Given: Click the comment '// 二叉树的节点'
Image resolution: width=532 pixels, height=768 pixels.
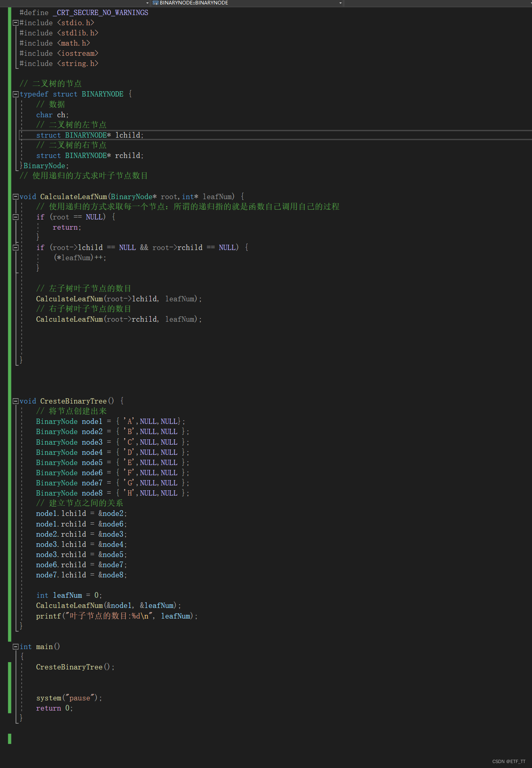Looking at the screenshot, I should [51, 83].
